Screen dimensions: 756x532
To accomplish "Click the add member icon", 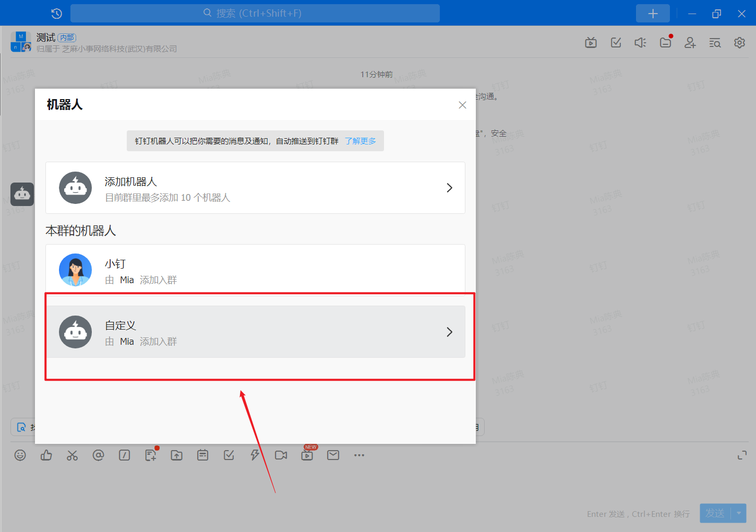I will point(690,43).
